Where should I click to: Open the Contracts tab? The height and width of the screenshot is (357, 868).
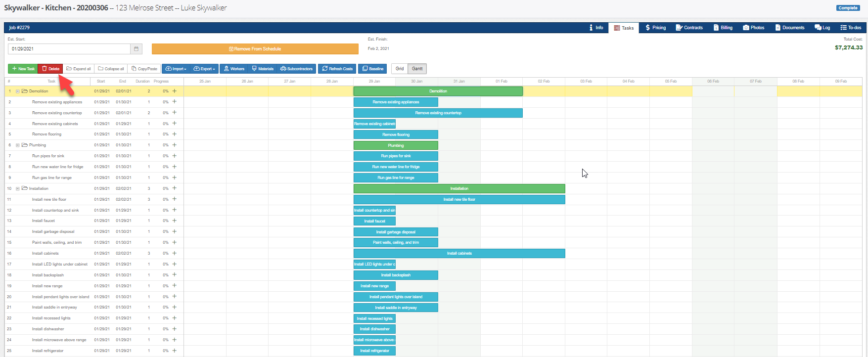[x=689, y=28]
